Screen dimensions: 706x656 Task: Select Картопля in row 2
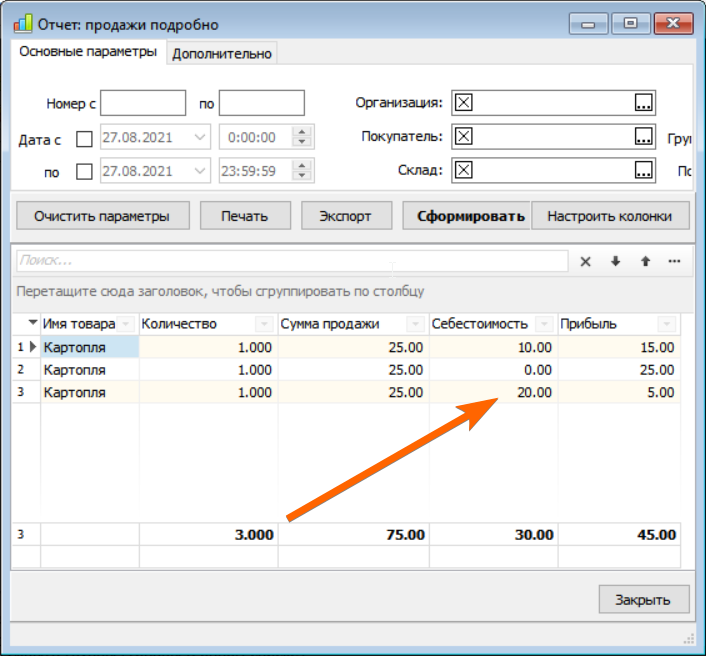(x=90, y=370)
